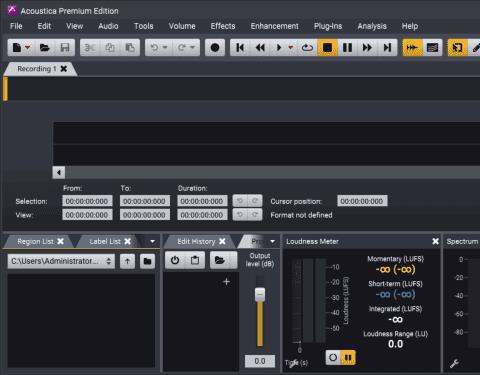Adjust the Output level slider handle
480x375 pixels.
(260, 295)
